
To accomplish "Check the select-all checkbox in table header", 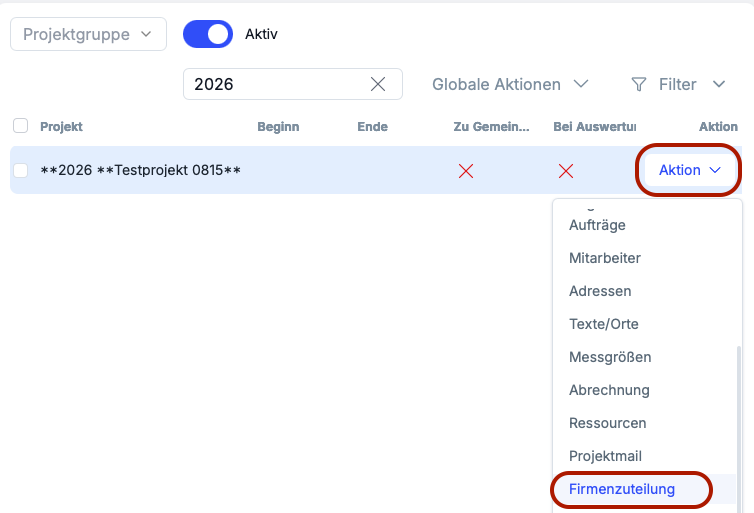I will coord(20,126).
